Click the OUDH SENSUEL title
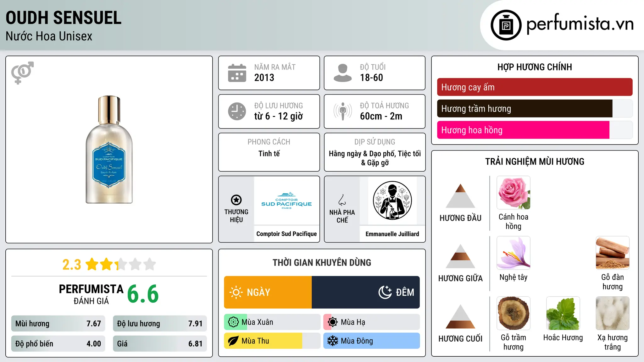Viewport: 644px width, 362px height. pyautogui.click(x=64, y=18)
